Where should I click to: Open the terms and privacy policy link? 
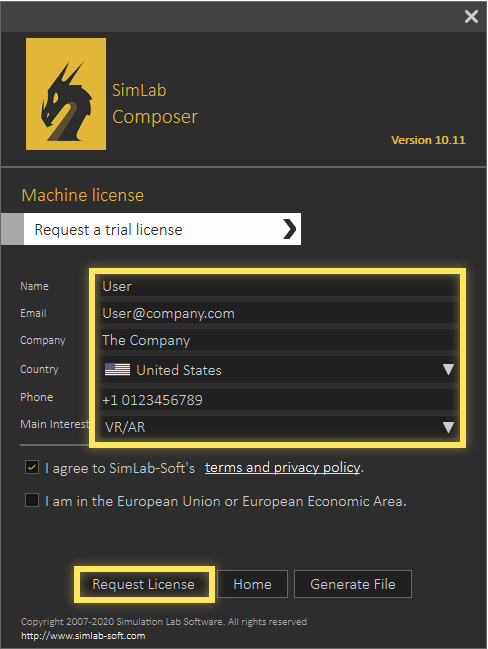(x=282, y=467)
